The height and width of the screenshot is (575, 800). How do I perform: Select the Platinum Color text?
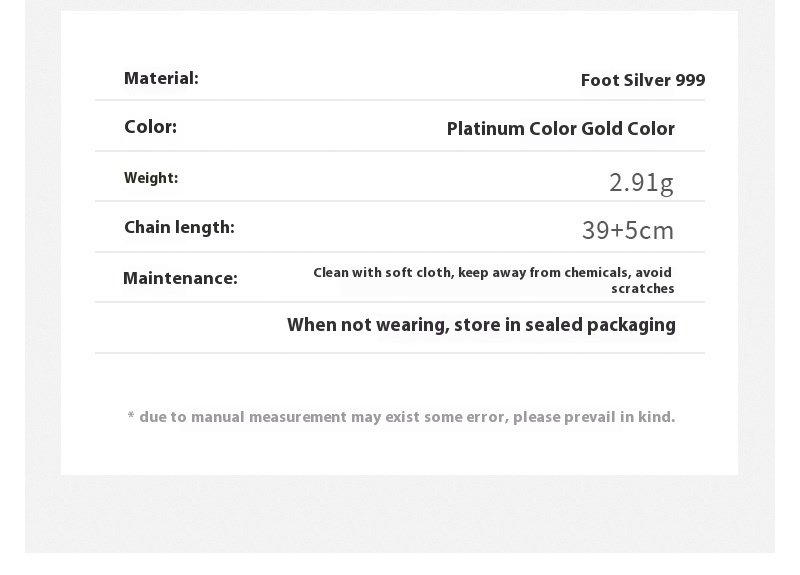513,128
